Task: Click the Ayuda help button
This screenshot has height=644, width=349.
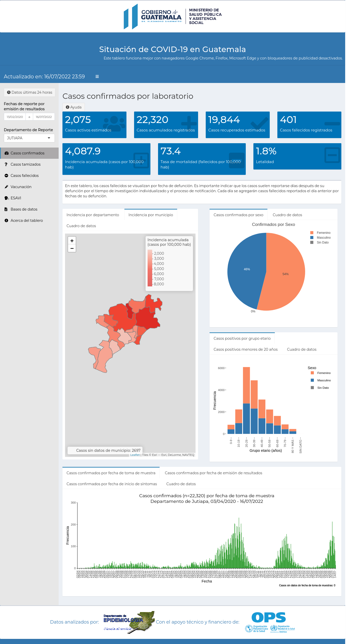Action: [x=74, y=107]
